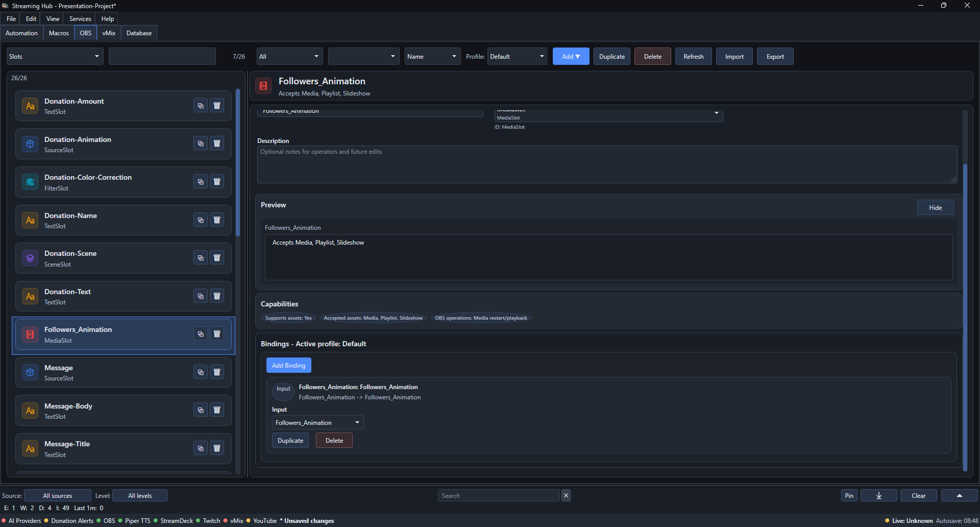Image resolution: width=980 pixels, height=527 pixels.
Task: Open the Profile Default dropdown
Action: coord(518,56)
